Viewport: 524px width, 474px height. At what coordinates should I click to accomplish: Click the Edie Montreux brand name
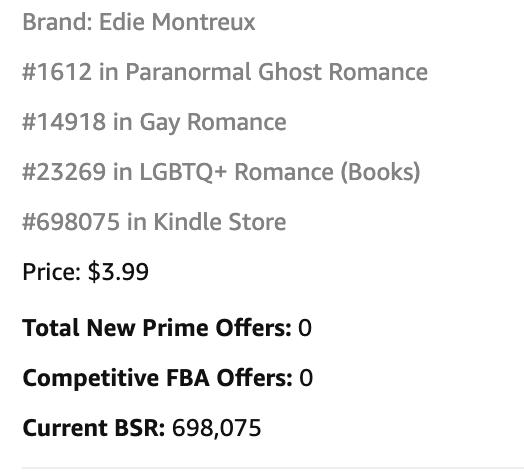(x=177, y=22)
